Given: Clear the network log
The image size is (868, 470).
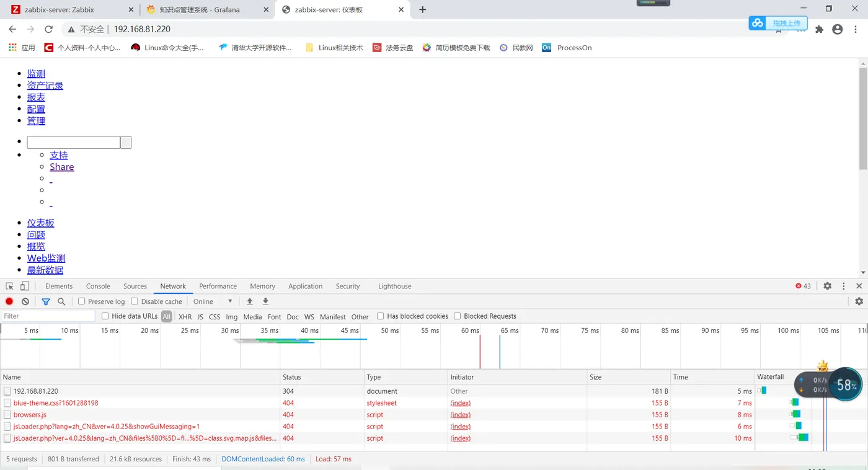Looking at the screenshot, I should (25, 301).
